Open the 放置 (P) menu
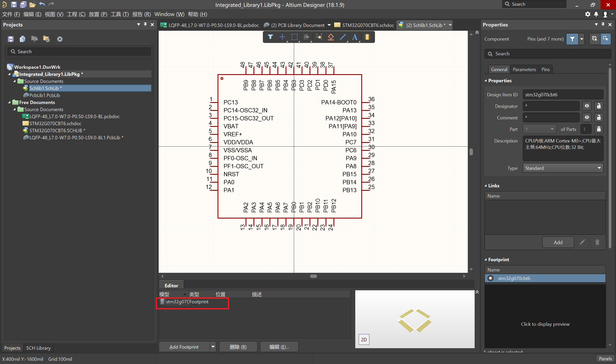 coord(98,14)
